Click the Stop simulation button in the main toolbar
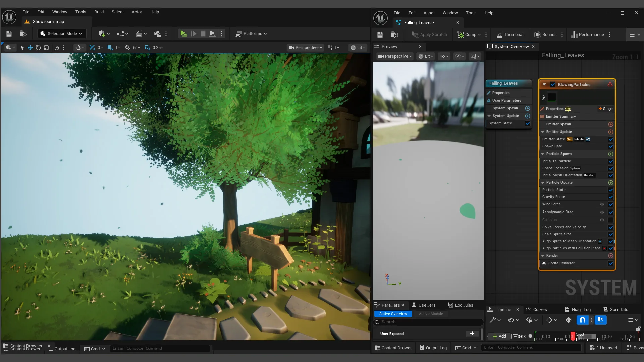Screen dimensions: 644x362 203,34
